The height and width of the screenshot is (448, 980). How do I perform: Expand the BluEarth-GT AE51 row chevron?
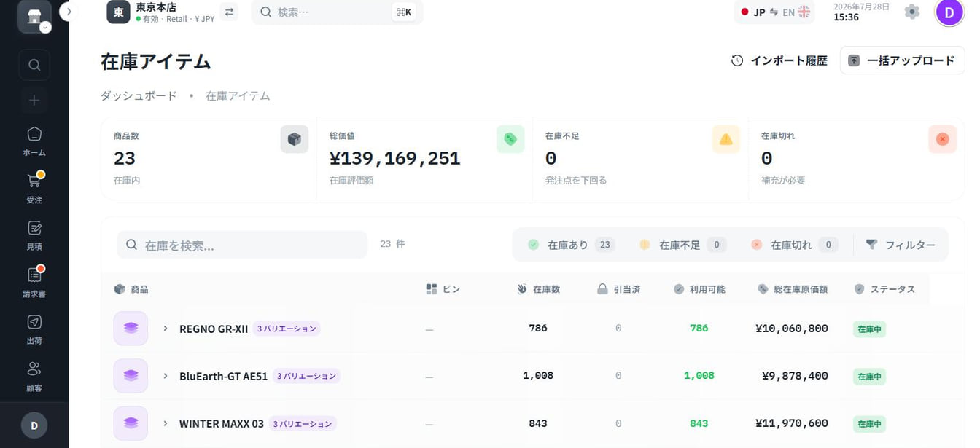(x=166, y=376)
